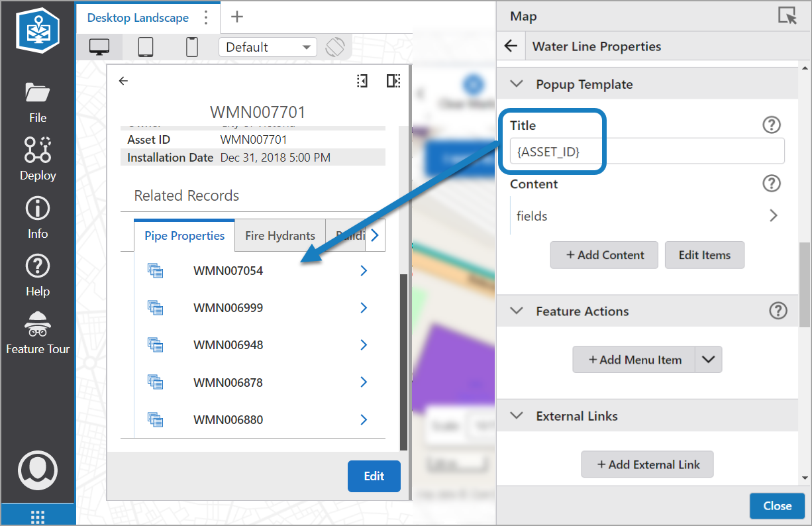Expand the Add Menu Item dropdown arrow
Image resolution: width=812 pixels, height=526 pixels.
(x=709, y=359)
